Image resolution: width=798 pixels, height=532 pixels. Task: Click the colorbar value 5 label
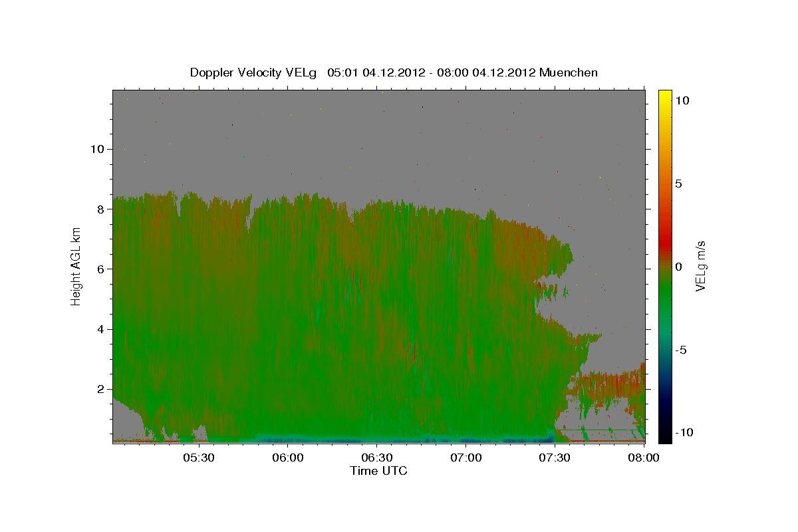679,183
